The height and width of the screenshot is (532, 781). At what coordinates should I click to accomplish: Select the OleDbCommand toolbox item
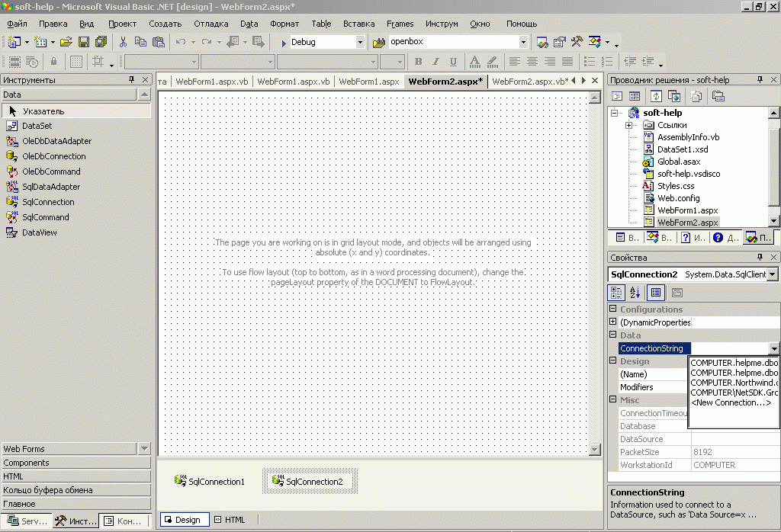(x=51, y=171)
